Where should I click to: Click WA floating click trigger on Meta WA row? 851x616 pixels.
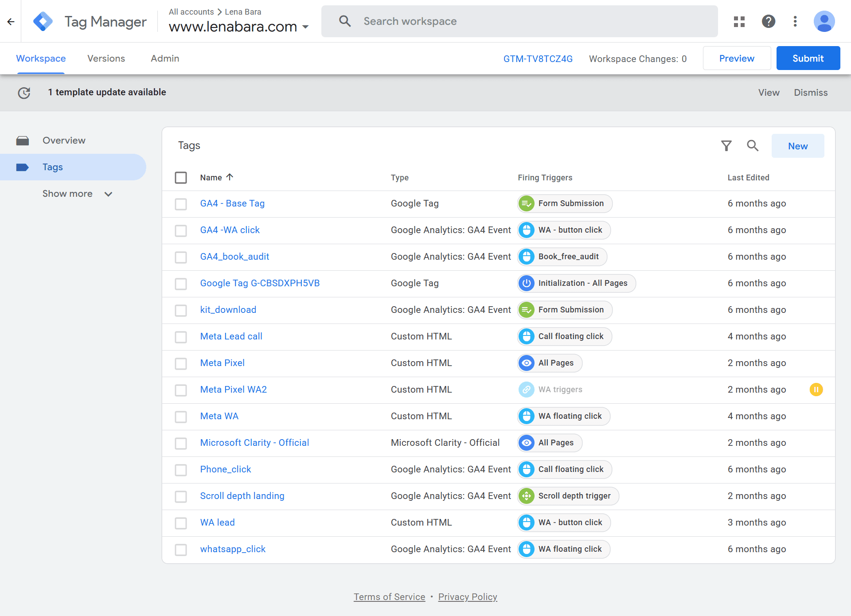pos(564,416)
